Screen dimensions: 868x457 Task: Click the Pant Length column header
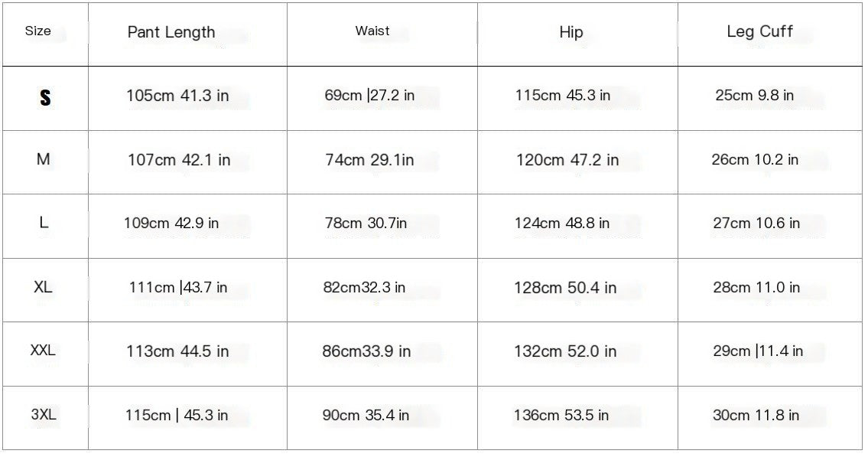tap(171, 32)
